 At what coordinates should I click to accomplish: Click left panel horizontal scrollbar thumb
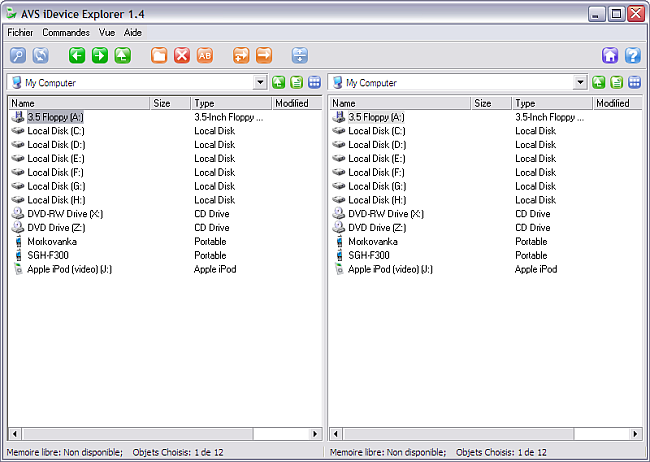(137, 434)
